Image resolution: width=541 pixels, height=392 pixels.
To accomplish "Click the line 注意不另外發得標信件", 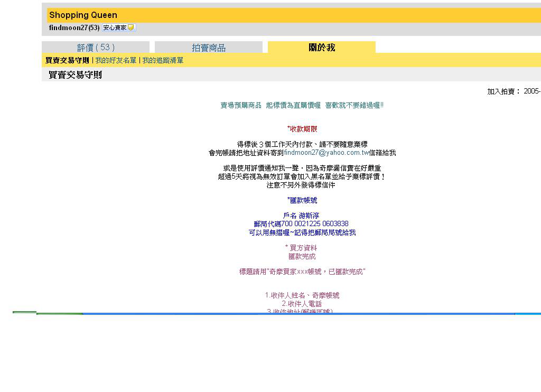I will [x=301, y=185].
